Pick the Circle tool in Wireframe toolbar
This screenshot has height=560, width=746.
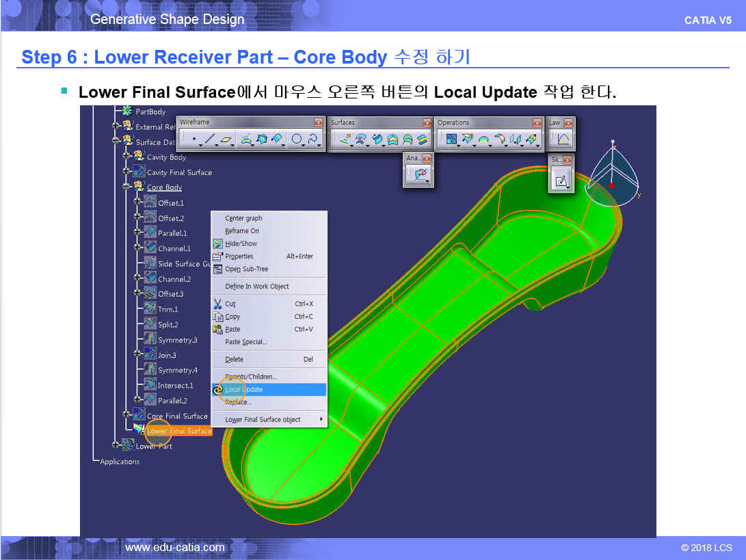pyautogui.click(x=297, y=139)
